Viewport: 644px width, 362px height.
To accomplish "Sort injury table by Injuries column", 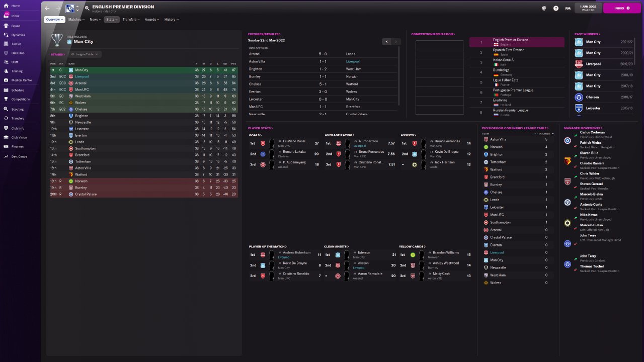I will click(x=544, y=134).
